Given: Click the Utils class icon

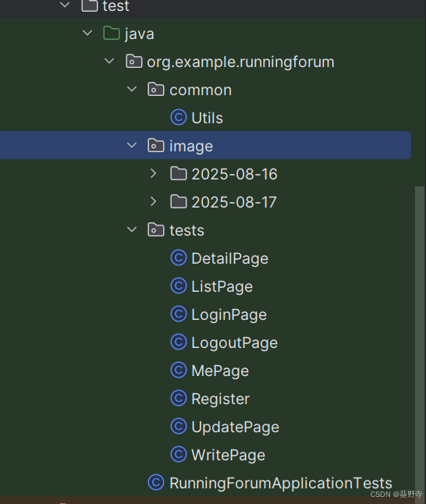Looking at the screenshot, I should tap(179, 117).
